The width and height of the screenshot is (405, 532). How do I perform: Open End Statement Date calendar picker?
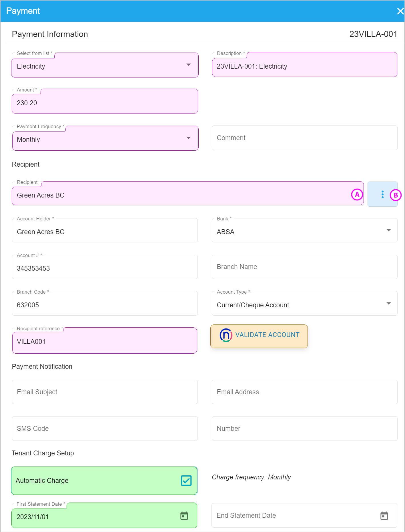tap(384, 516)
